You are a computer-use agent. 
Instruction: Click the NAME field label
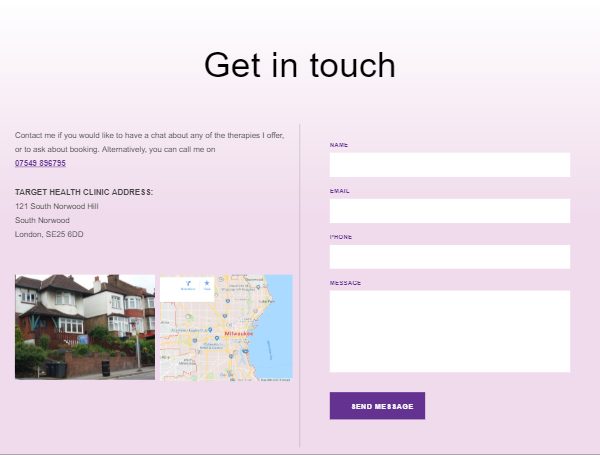339,145
